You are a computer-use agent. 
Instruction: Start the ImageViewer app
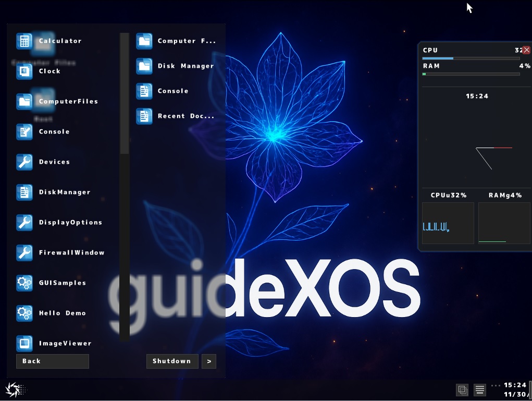point(64,343)
